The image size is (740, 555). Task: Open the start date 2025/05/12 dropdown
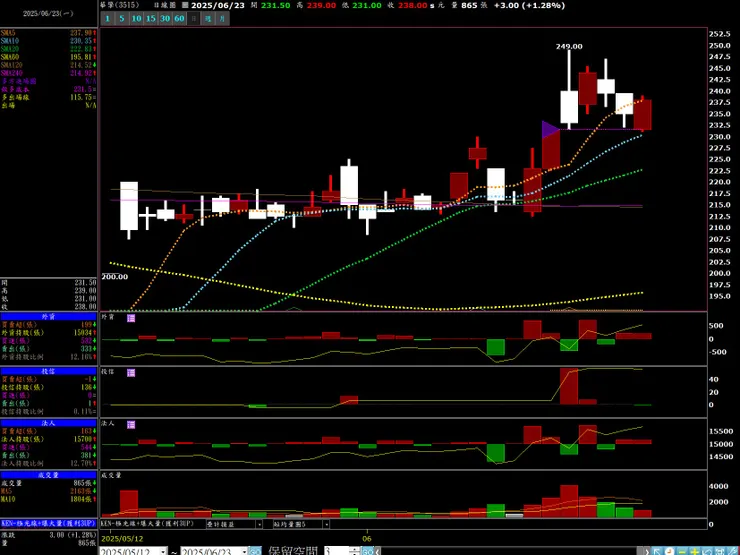163,552
